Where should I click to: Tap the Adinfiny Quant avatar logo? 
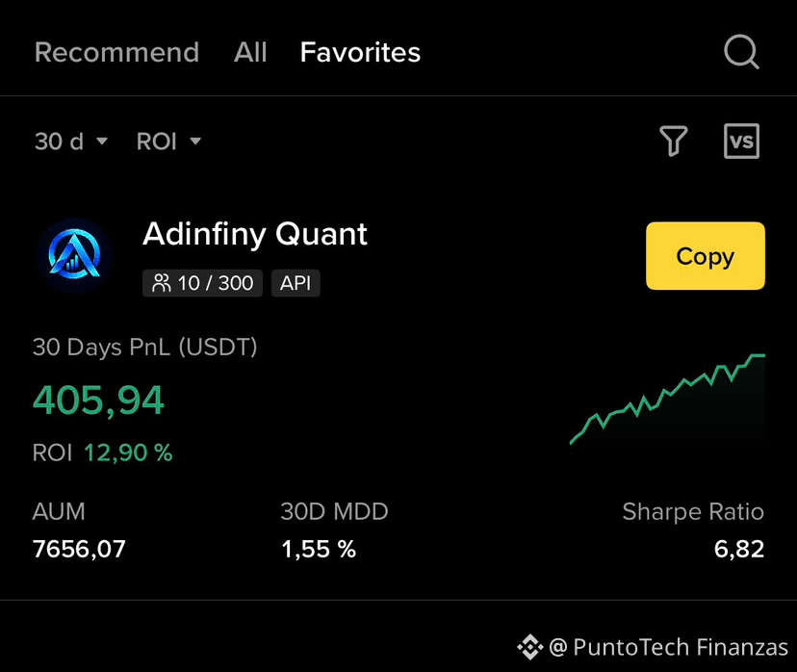74,255
